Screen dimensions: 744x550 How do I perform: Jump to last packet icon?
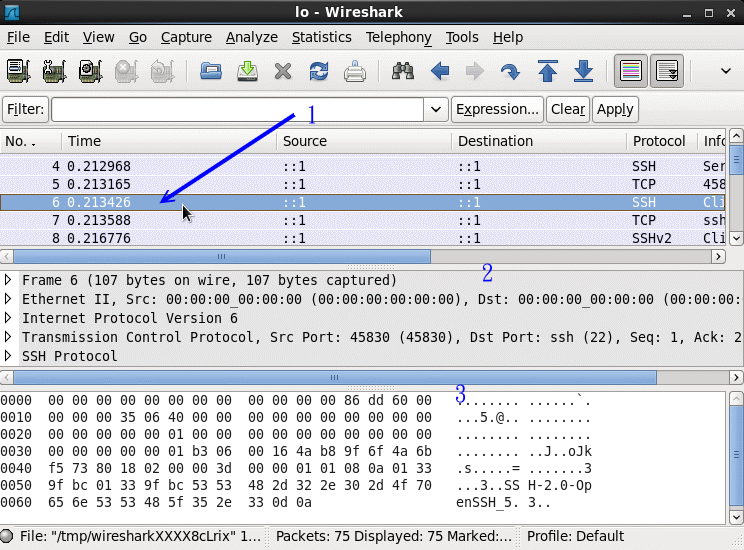click(583, 71)
